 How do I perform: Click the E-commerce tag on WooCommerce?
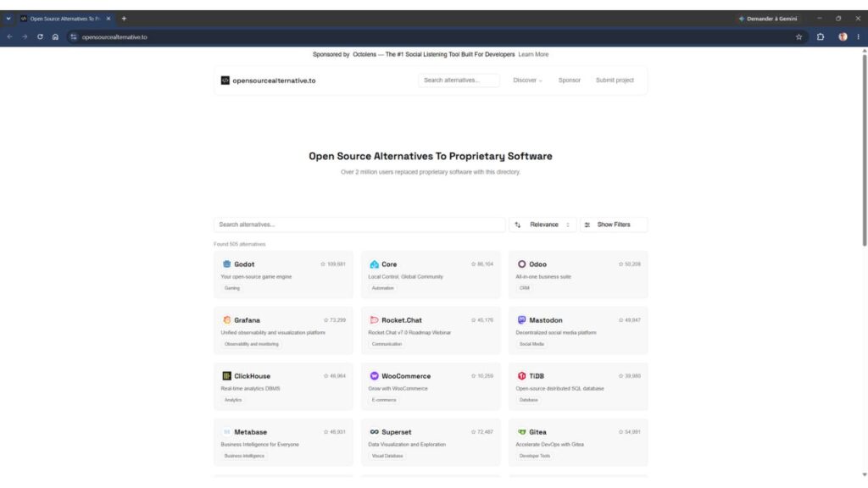coord(384,400)
